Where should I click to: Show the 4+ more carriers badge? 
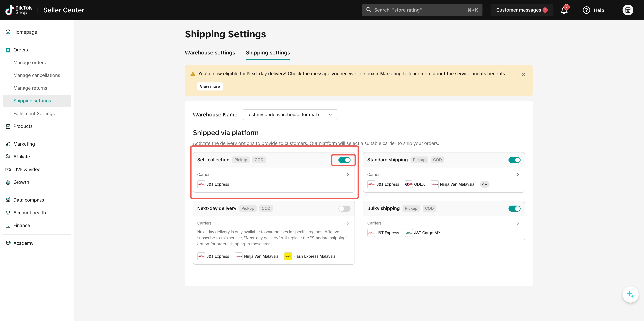point(485,184)
